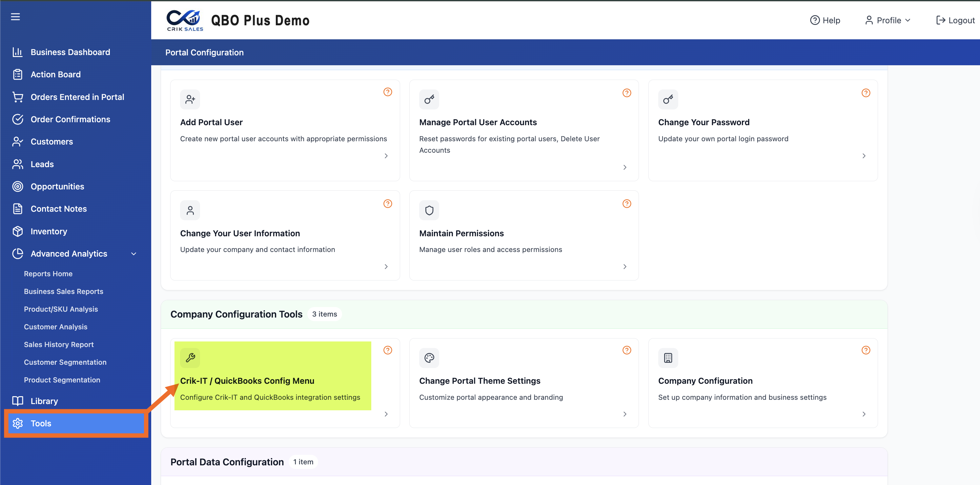Click the Change Portal Theme Settings title
The height and width of the screenshot is (485, 980).
(480, 381)
